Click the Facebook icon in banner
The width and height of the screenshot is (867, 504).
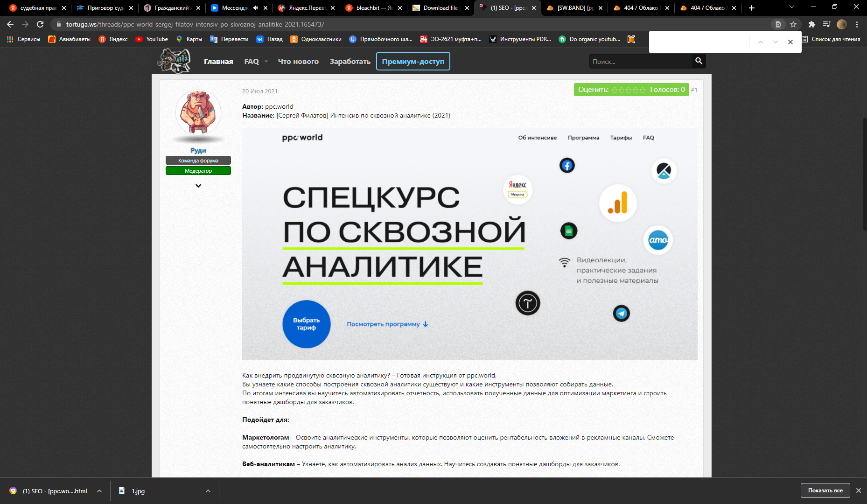coord(567,165)
